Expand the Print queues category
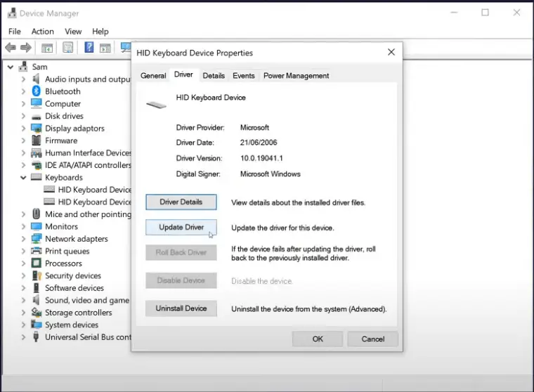The image size is (534, 392). (x=23, y=251)
